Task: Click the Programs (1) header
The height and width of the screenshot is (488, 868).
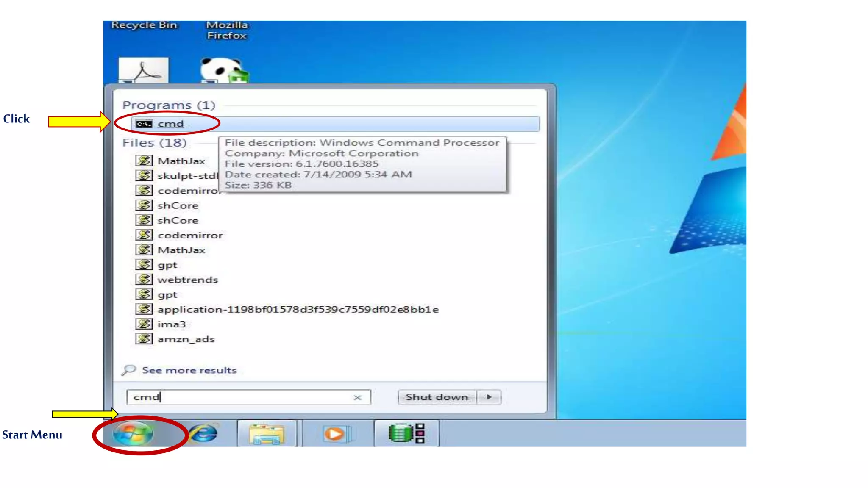Action: point(169,105)
